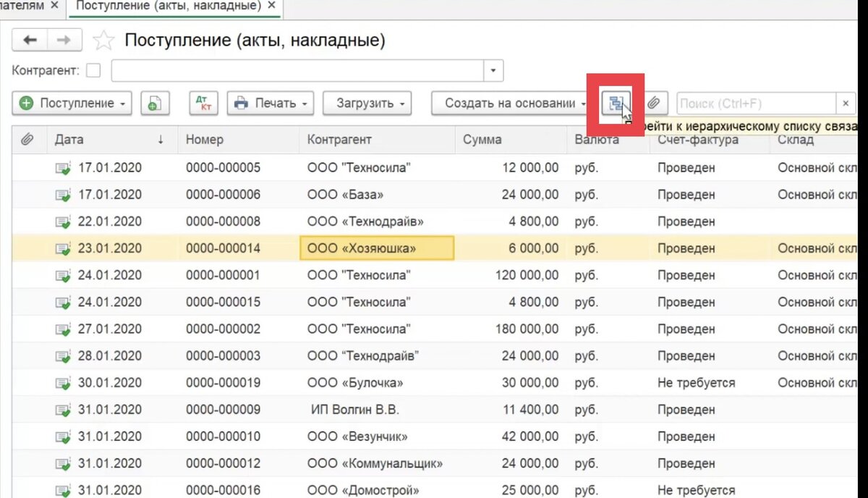This screenshot has width=868, height=498.
Task: Clear the search field with the X icon
Action: pyautogui.click(x=845, y=103)
